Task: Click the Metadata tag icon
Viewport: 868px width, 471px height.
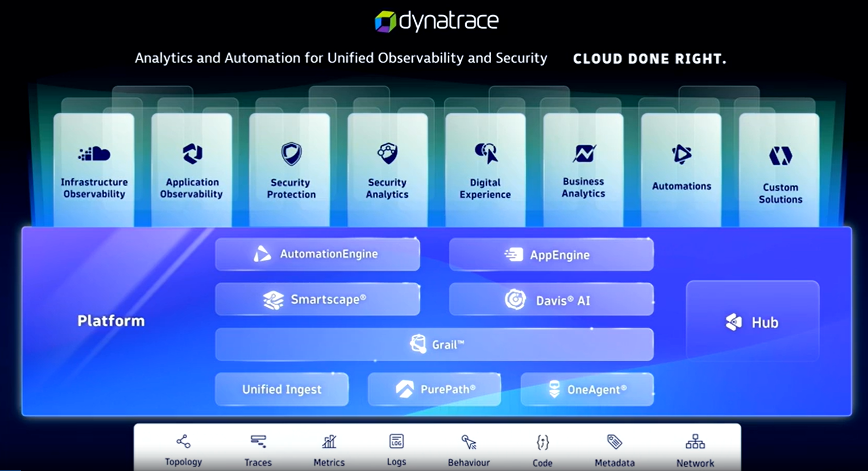Action: click(x=614, y=441)
